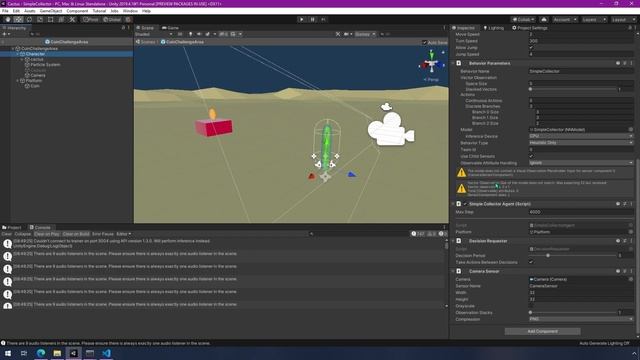Open the Account dropdown button
Image resolution: width=640 pixels, height=360 pixels.
(565, 19)
